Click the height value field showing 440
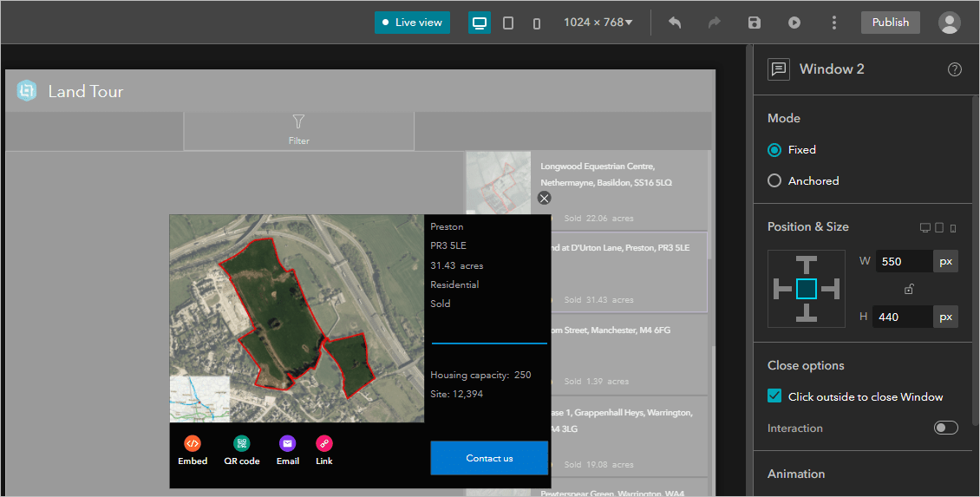Screen dimensions: 980x497 [903, 317]
